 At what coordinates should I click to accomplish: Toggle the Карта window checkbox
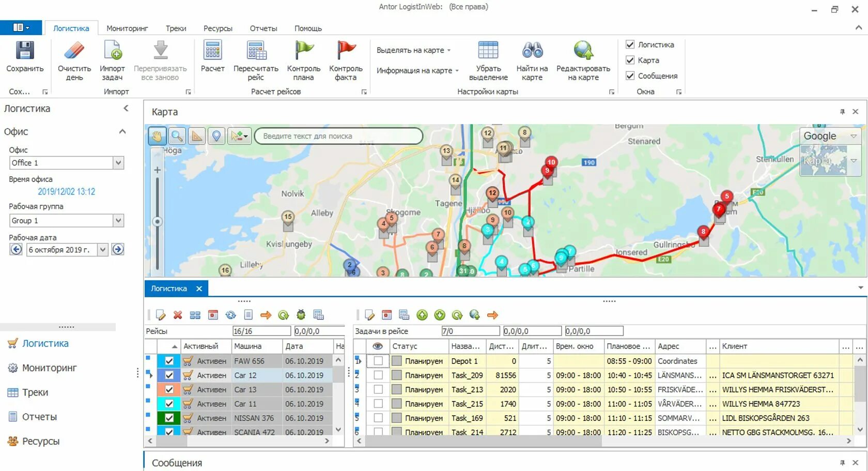pos(630,60)
